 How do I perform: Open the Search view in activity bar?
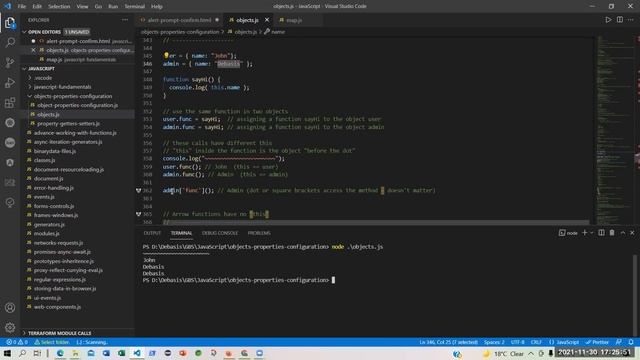click(x=10, y=42)
